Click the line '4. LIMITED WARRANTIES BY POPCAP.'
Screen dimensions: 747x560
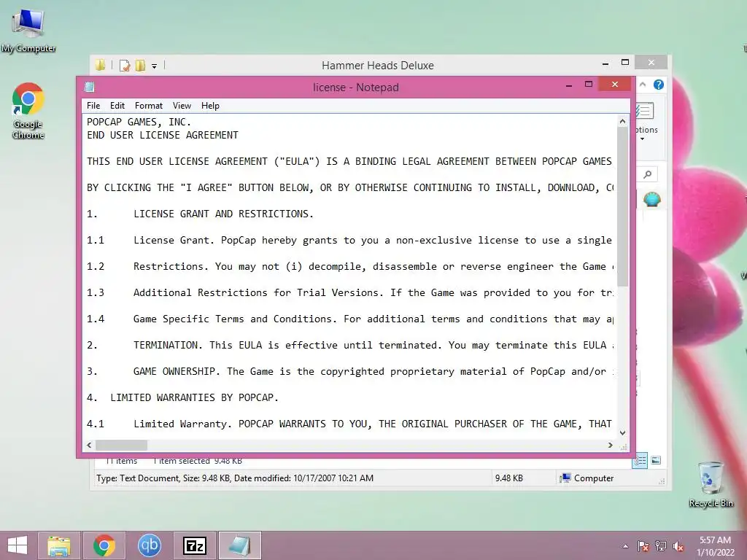click(182, 397)
